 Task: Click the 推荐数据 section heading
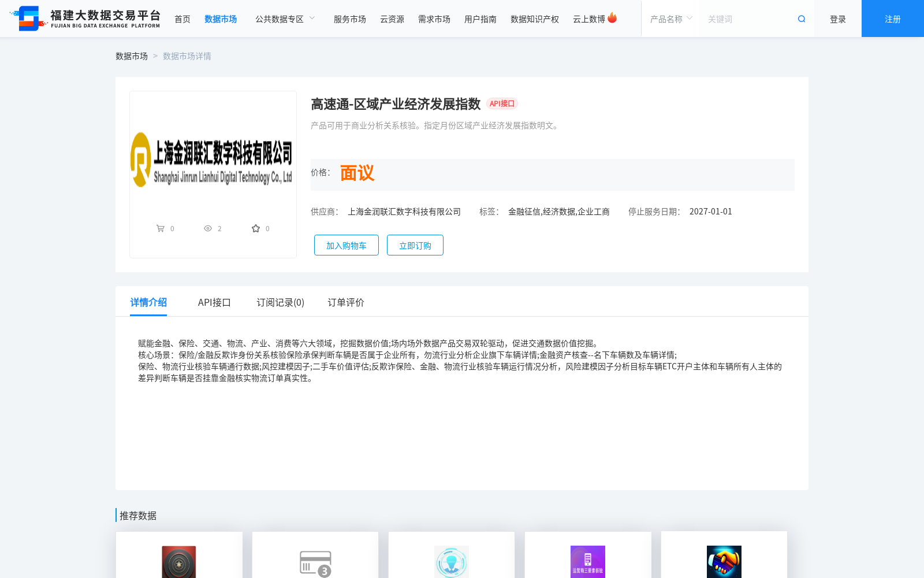point(138,516)
